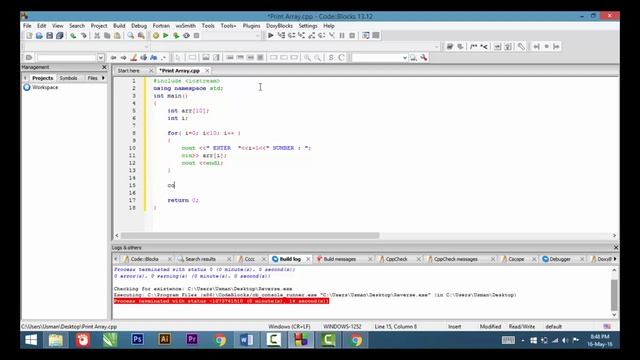Screen dimensions: 640x360
Task: Toggle match case 'Aa' option
Action: tap(153, 58)
